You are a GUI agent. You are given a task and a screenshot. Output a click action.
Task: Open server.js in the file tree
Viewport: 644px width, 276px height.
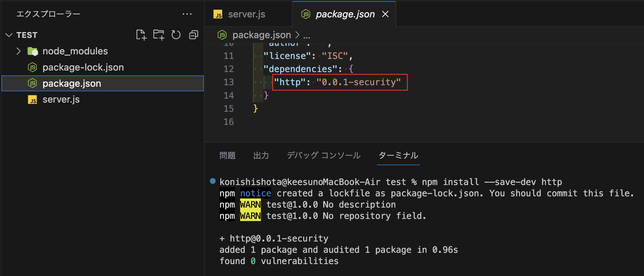61,100
